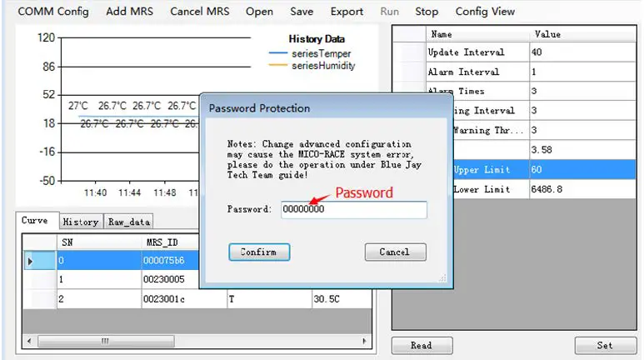Screen dimensions: 644x360
Task: Click the seriesHumidity legend entry
Action: click(312, 66)
